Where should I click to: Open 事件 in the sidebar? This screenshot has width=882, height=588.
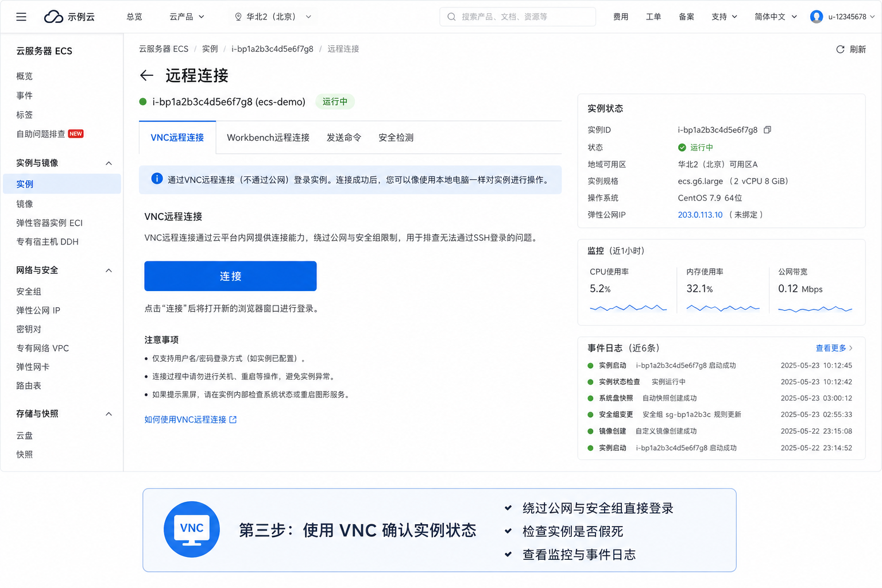tap(25, 95)
